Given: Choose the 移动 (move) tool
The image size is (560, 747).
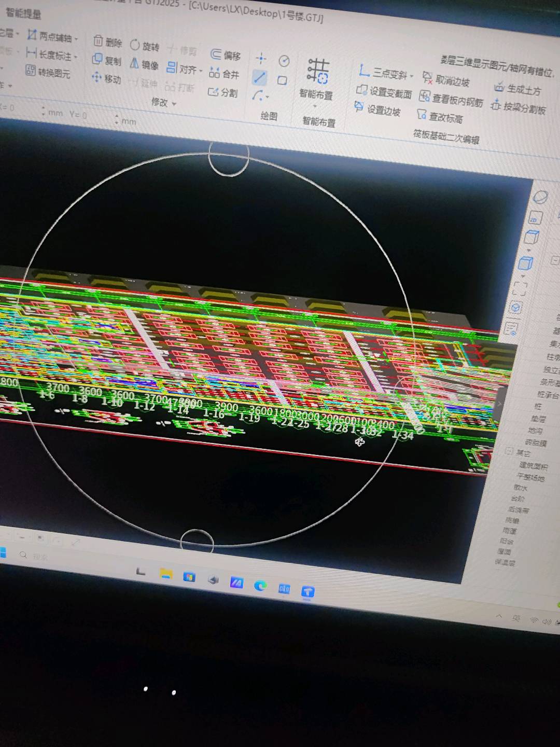Looking at the screenshot, I should [x=106, y=79].
